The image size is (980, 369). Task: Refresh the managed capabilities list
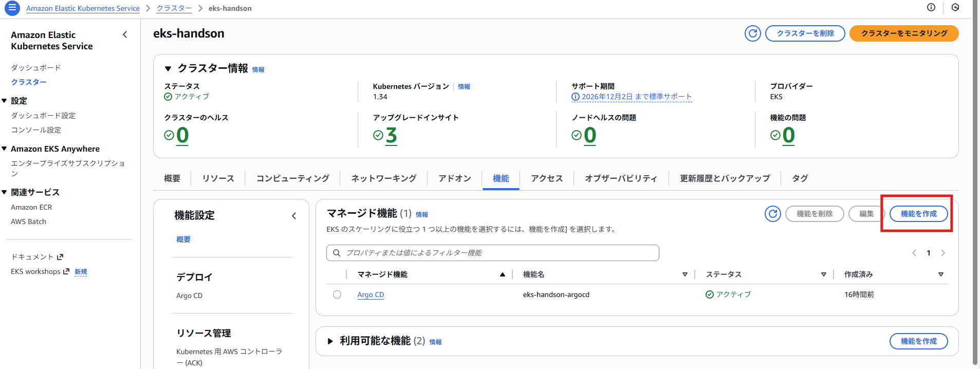tap(772, 214)
